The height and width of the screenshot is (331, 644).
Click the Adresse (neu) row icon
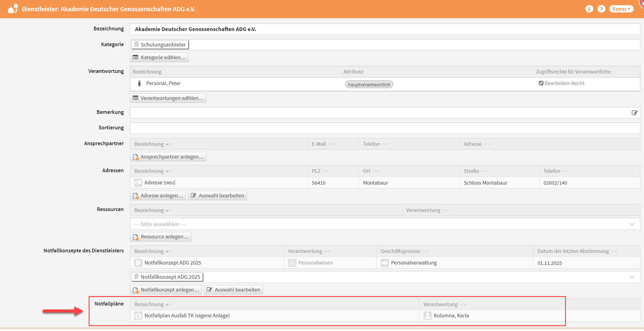coord(138,183)
